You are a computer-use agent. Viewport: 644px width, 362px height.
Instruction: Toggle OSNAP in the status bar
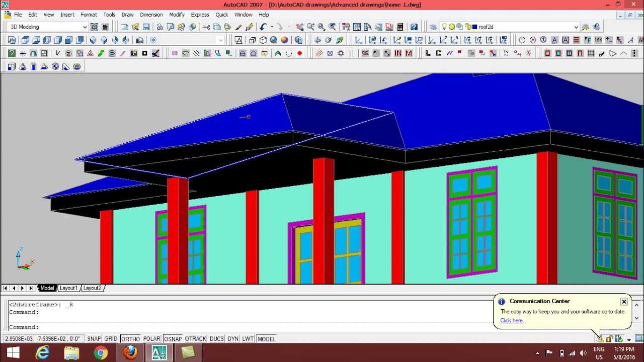[x=173, y=339]
